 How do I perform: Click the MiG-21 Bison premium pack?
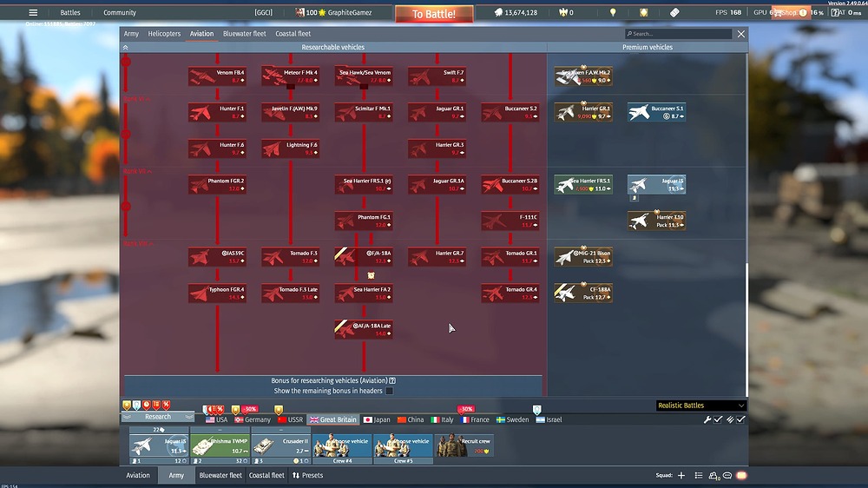[x=584, y=257]
